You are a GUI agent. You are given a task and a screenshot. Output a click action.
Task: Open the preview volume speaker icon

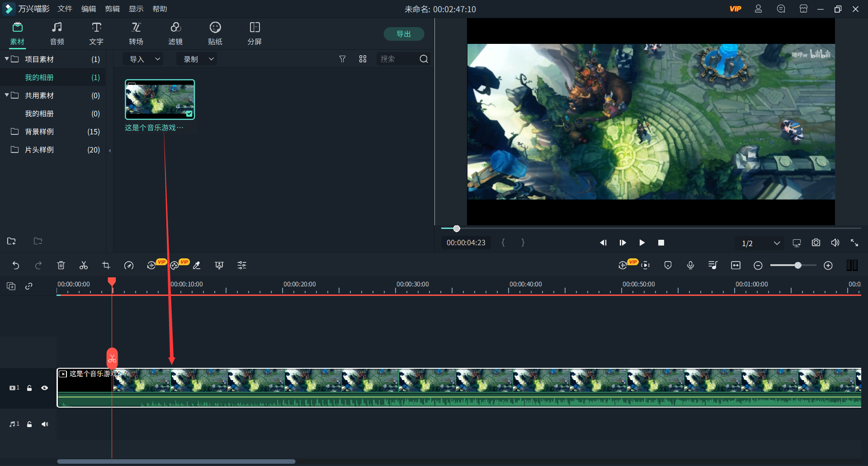[x=835, y=243]
